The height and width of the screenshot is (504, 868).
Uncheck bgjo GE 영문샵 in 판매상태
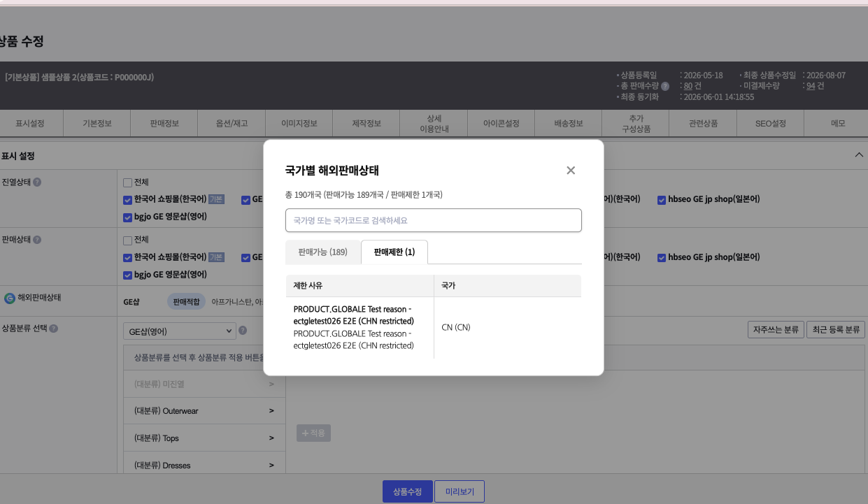click(127, 275)
